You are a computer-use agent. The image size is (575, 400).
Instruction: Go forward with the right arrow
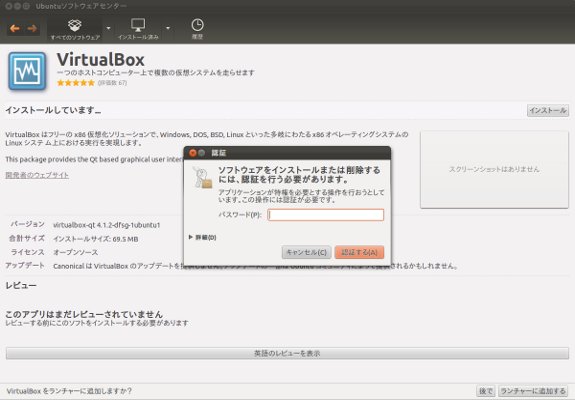pos(32,28)
